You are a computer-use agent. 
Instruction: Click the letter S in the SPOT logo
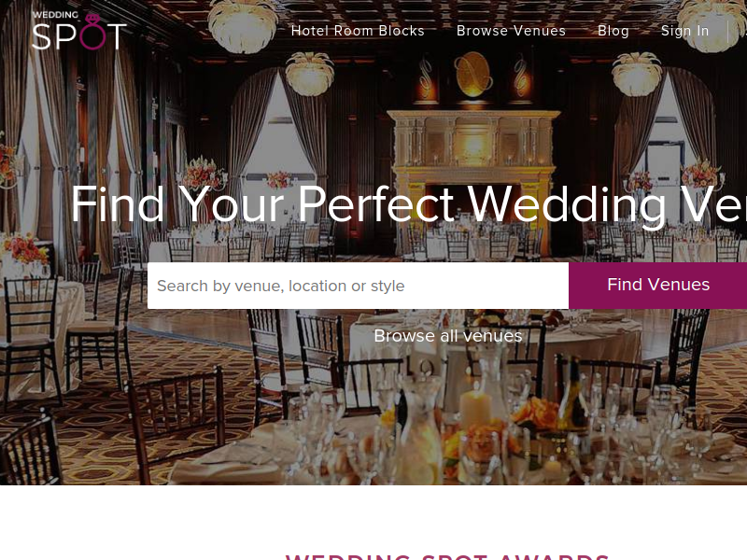click(x=41, y=37)
